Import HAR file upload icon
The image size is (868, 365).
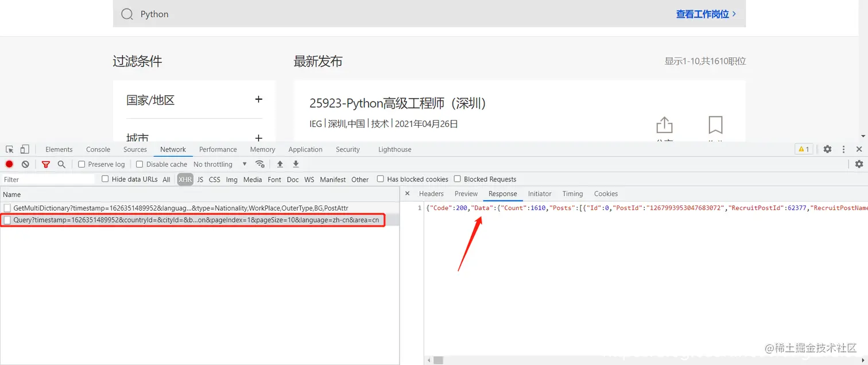tap(280, 164)
